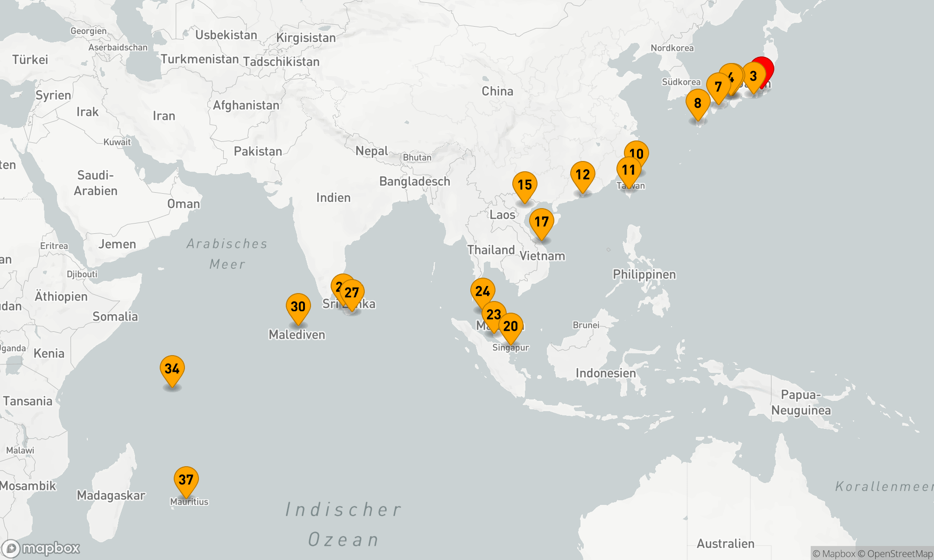934x560 pixels.
Task: Select marker 34 in the Indian Ocean
Action: pyautogui.click(x=172, y=369)
